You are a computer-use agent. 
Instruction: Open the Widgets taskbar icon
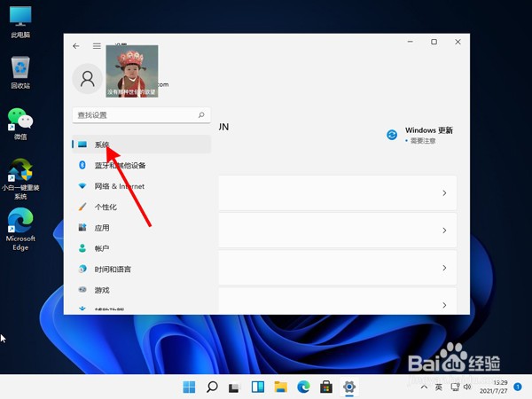[258, 387]
